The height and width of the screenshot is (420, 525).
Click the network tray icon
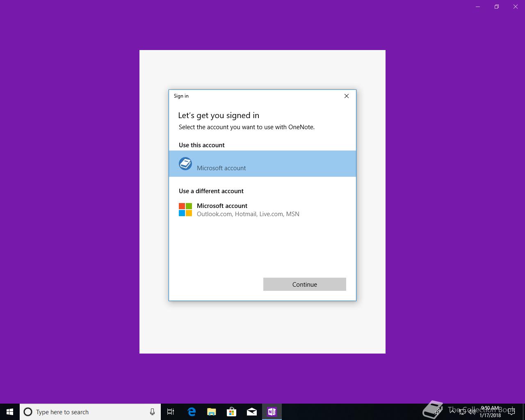click(462, 412)
